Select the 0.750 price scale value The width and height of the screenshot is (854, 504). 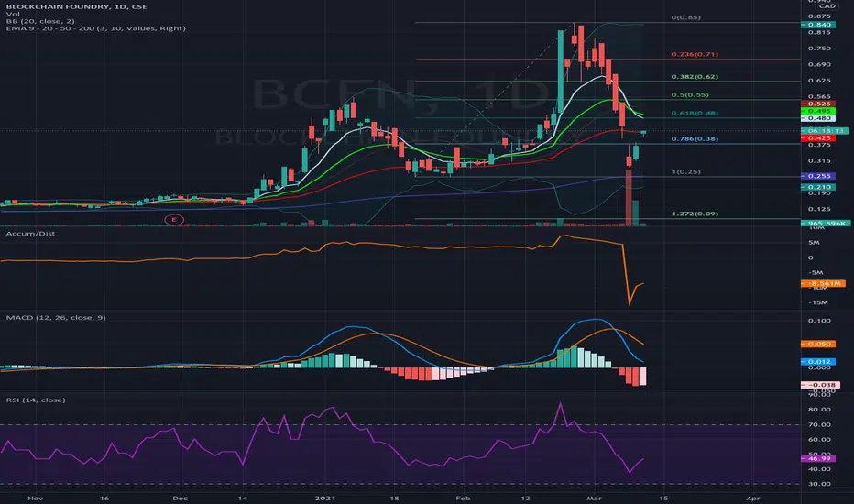(x=819, y=49)
